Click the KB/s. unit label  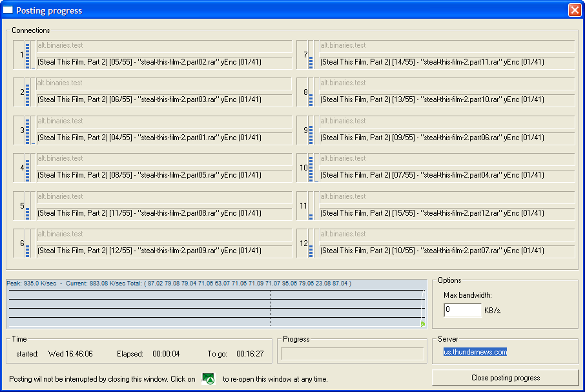493,311
